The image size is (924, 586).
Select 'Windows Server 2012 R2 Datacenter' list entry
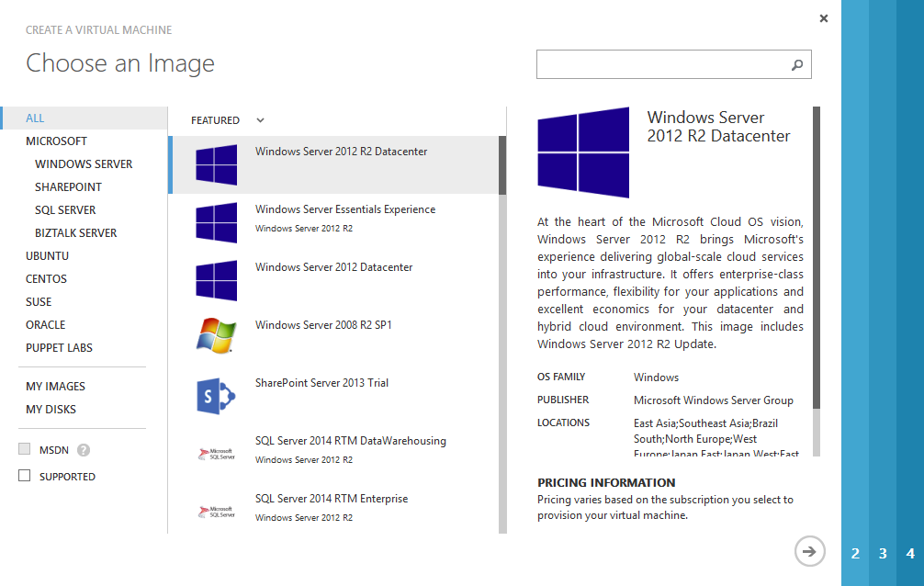[x=333, y=165]
